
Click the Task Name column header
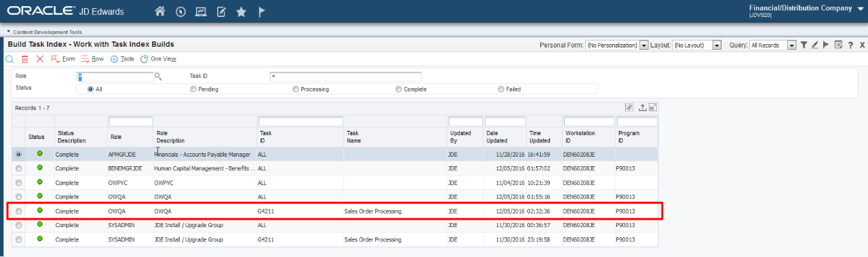tap(396, 136)
